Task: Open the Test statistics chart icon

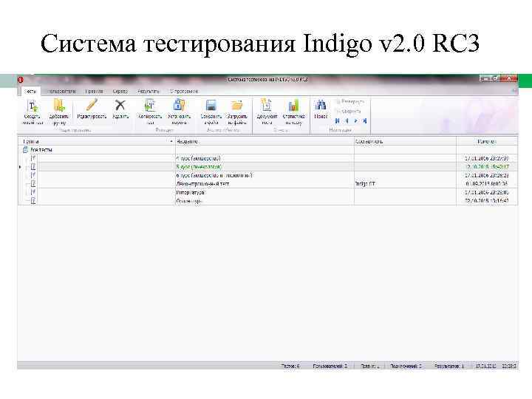Action: coord(293,106)
